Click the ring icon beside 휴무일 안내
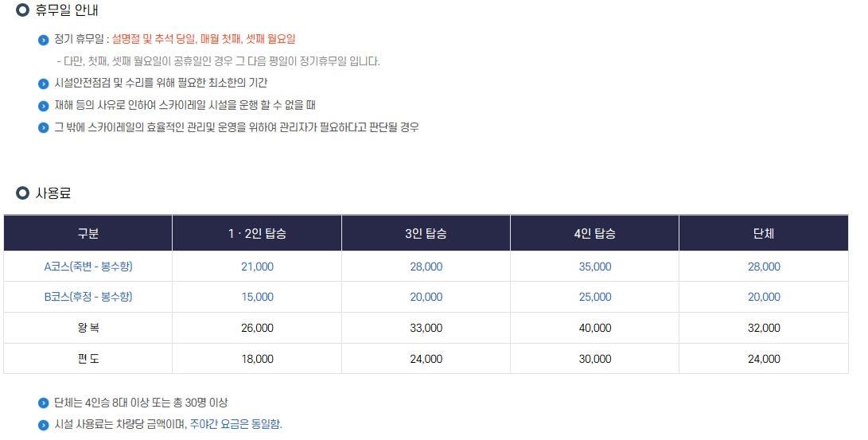This screenshot has width=868, height=440. tap(22, 10)
